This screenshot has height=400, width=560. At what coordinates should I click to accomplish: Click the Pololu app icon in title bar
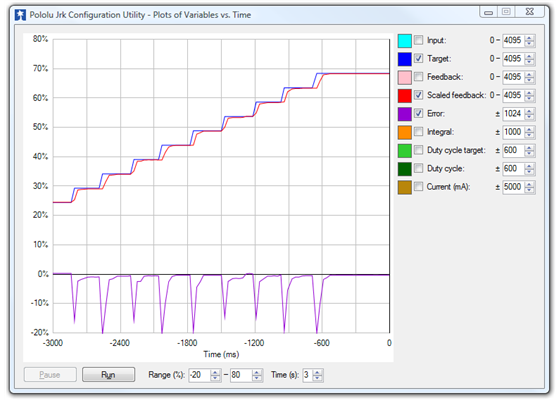20,15
